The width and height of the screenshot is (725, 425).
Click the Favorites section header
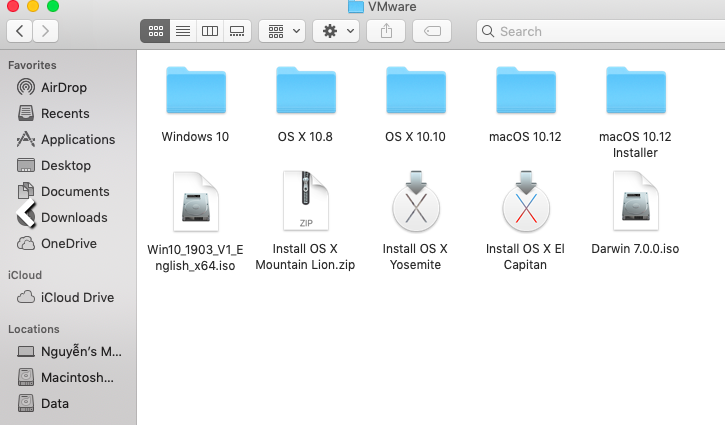click(x=32, y=65)
